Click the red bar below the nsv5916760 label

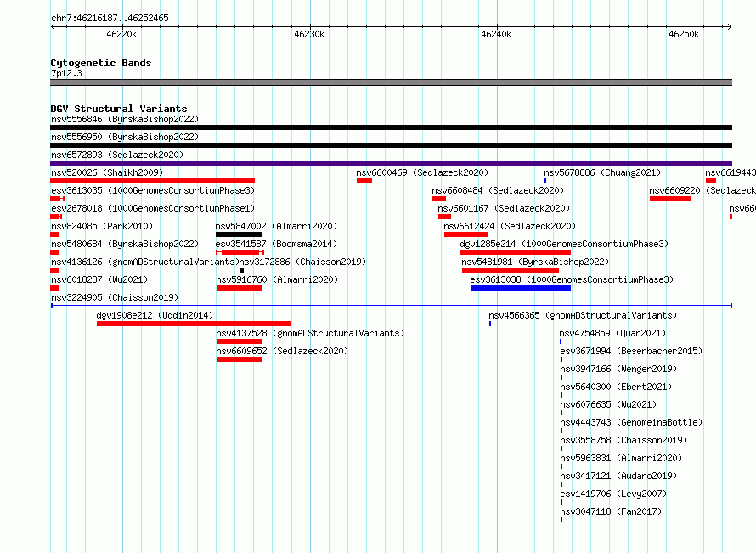click(240, 288)
